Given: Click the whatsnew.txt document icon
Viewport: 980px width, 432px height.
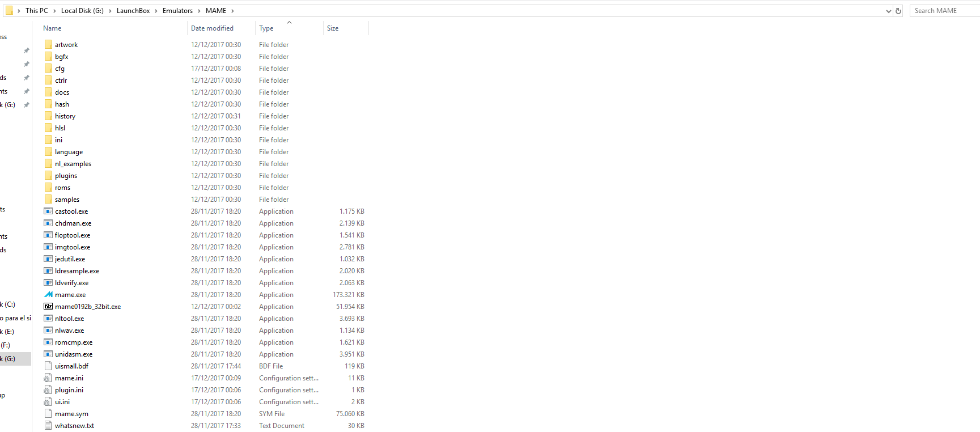Looking at the screenshot, I should click(48, 425).
